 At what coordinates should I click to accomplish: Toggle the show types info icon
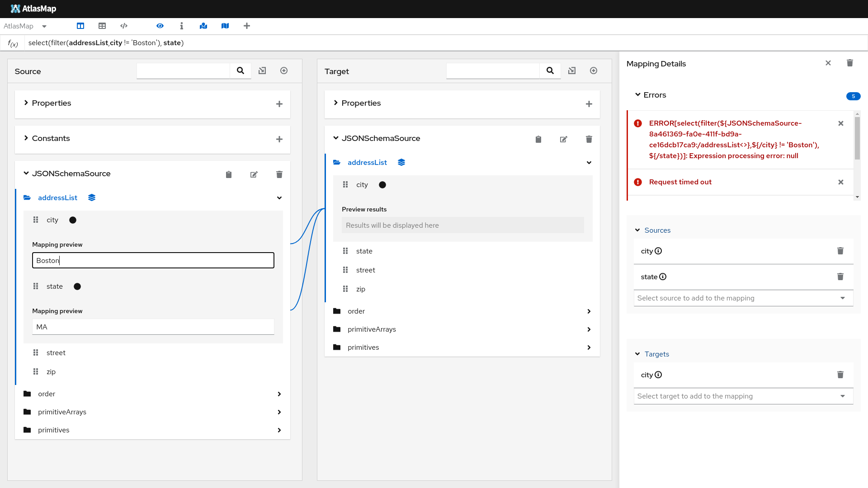[182, 26]
